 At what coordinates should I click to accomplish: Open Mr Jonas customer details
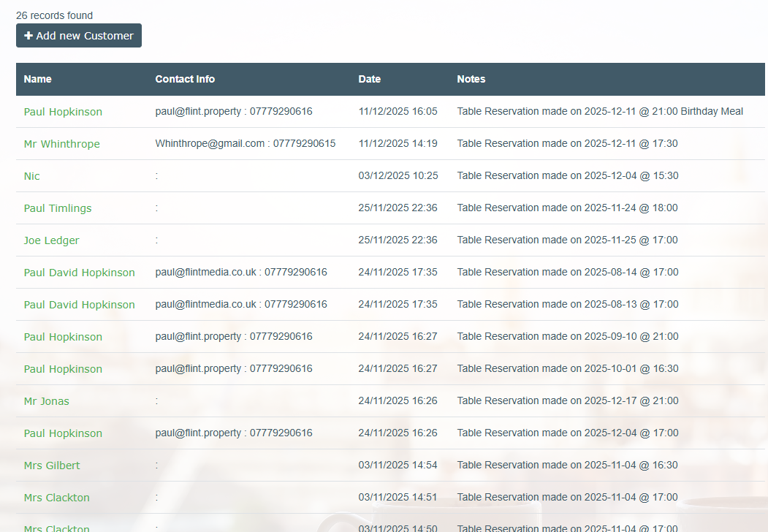[46, 401]
